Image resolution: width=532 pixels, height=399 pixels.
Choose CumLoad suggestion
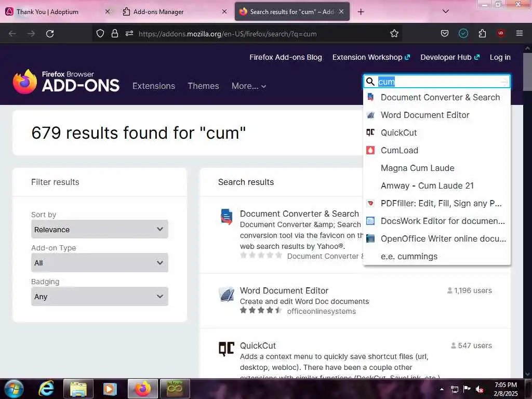click(x=436, y=150)
